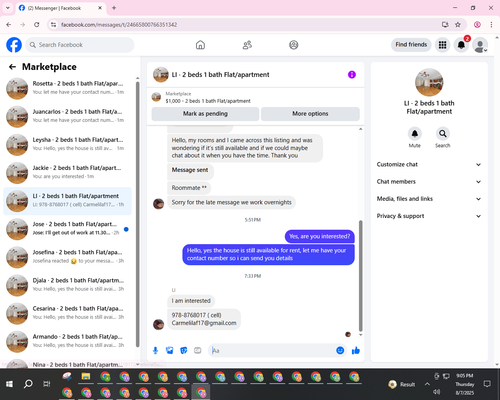Open File Explorer from taskbar
The height and width of the screenshot is (400, 500).
86,377
